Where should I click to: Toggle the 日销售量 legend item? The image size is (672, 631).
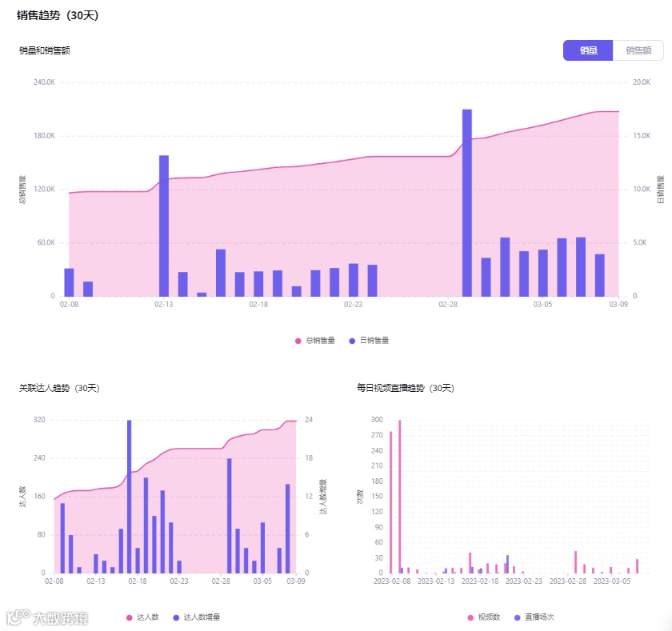pyautogui.click(x=369, y=341)
